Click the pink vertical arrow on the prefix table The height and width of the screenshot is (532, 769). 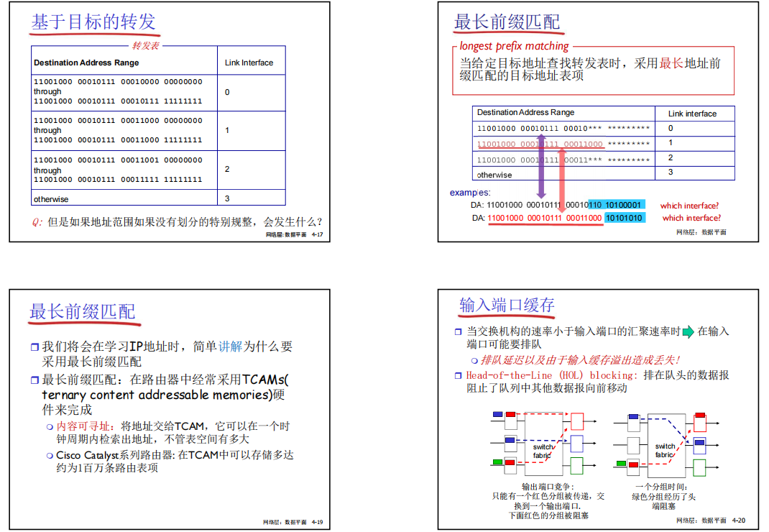tap(562, 180)
